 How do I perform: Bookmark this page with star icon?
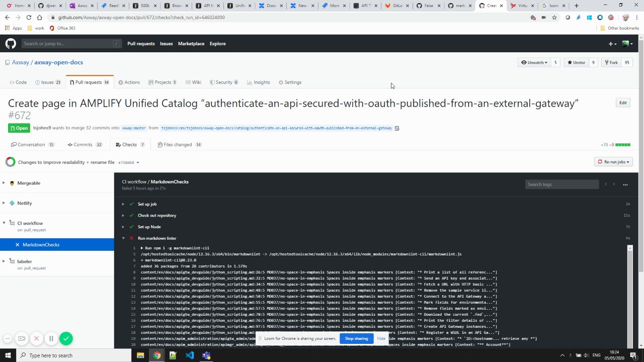coord(554,17)
